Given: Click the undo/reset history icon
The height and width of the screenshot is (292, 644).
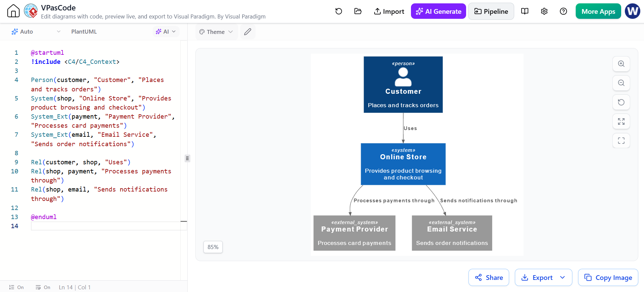Looking at the screenshot, I should [339, 11].
